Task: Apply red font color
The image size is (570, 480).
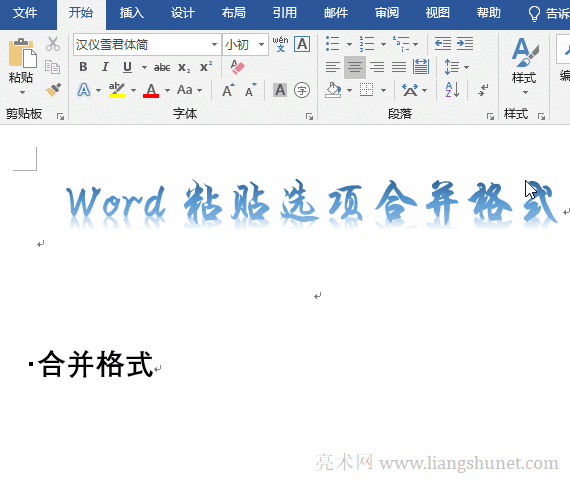Action: [151, 90]
